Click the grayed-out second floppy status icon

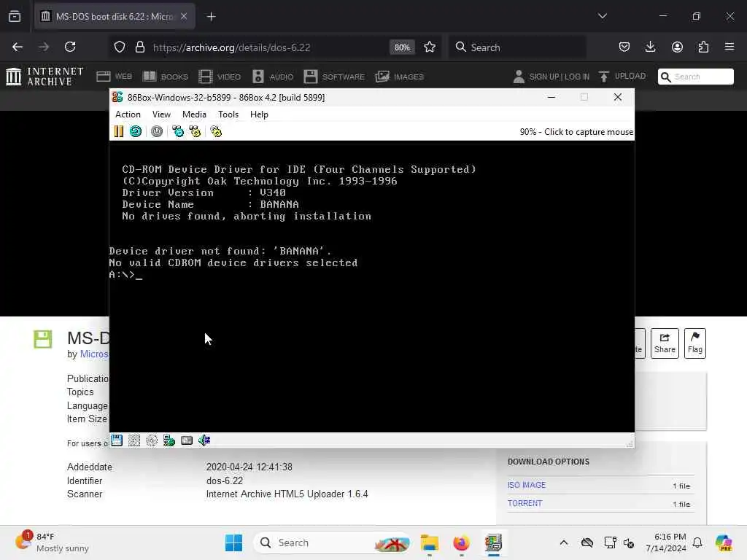(134, 440)
